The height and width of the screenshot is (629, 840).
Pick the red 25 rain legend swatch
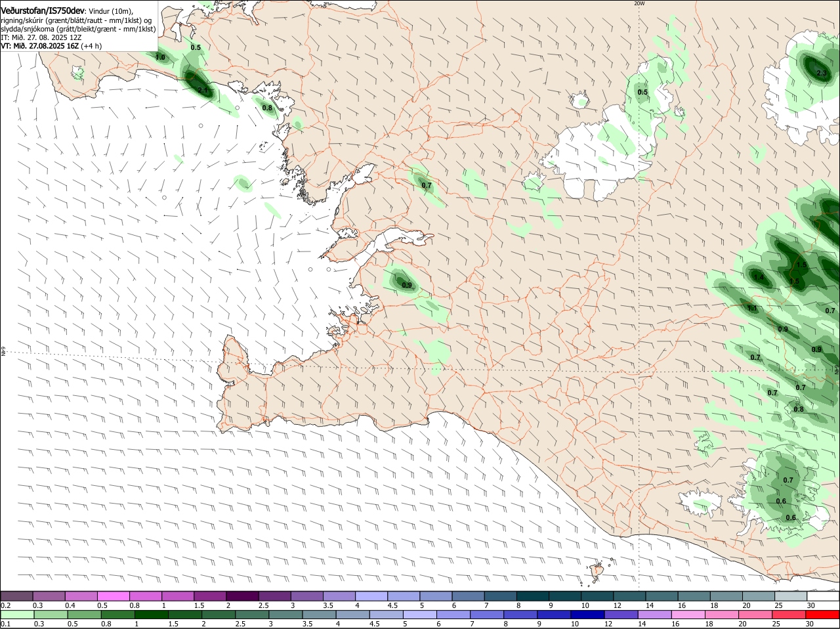click(x=789, y=615)
